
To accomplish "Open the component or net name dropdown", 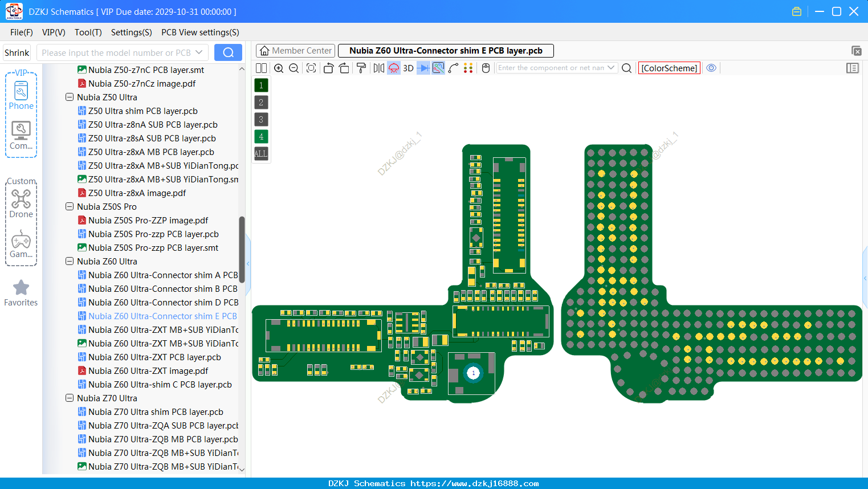I will tap(611, 68).
